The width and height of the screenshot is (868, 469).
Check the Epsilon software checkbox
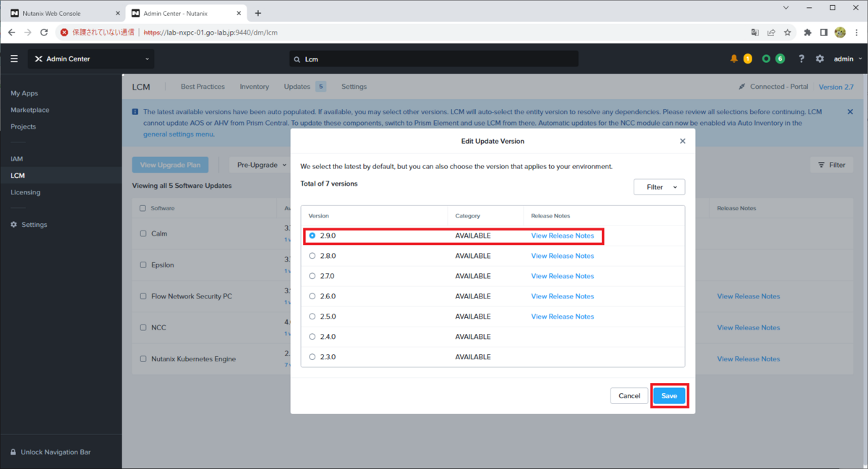click(x=143, y=265)
